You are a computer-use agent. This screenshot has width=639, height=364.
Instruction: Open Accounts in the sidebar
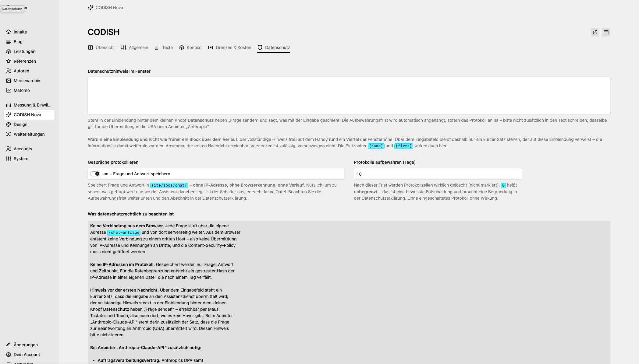pyautogui.click(x=29, y=149)
